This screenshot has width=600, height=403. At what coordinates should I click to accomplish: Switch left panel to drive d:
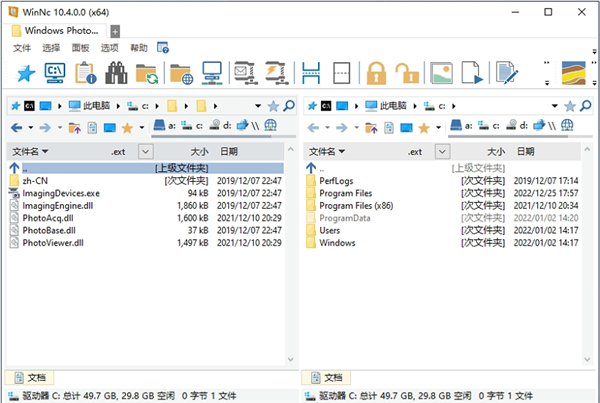click(221, 125)
